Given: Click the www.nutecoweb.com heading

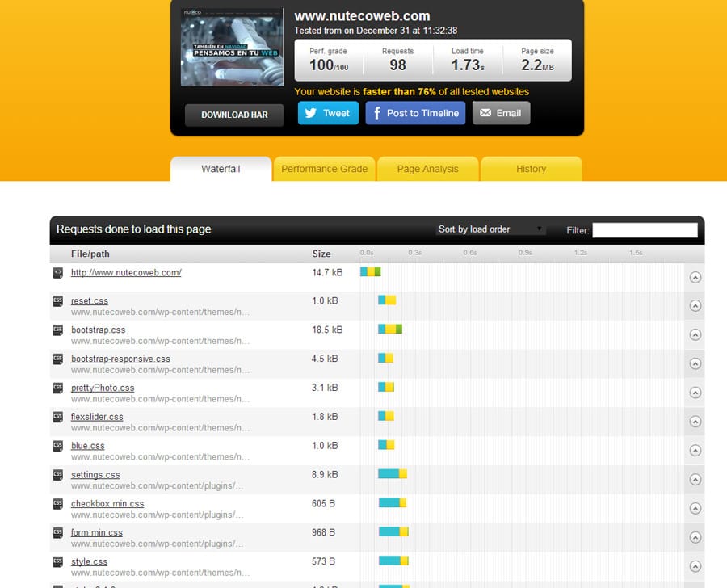Looking at the screenshot, I should (362, 16).
